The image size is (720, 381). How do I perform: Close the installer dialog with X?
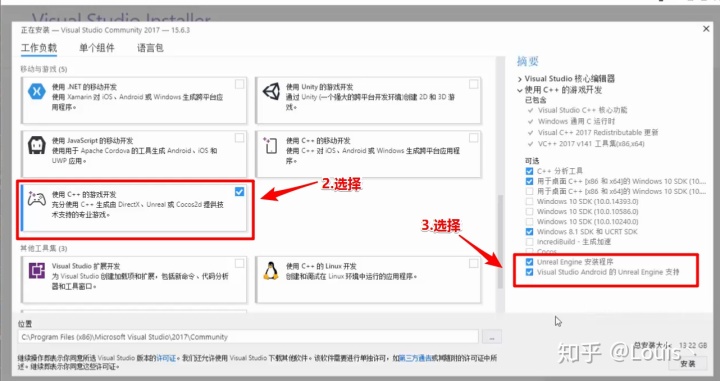706,29
